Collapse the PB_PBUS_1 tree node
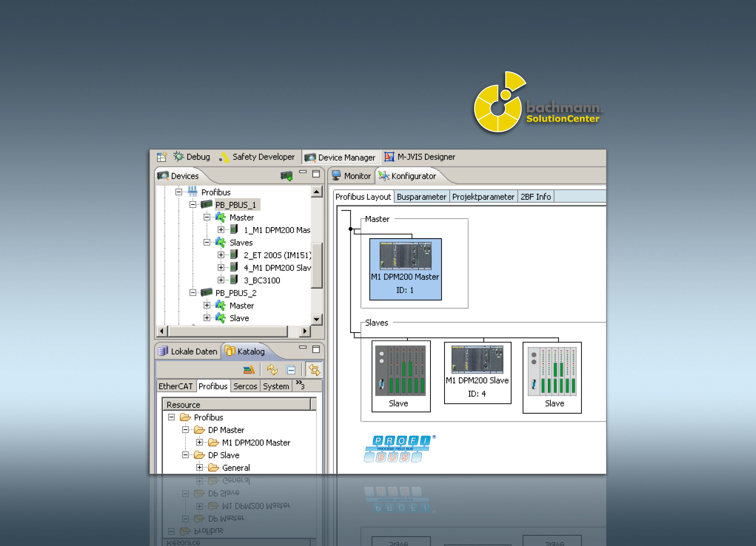The height and width of the screenshot is (546, 756). pyautogui.click(x=193, y=205)
